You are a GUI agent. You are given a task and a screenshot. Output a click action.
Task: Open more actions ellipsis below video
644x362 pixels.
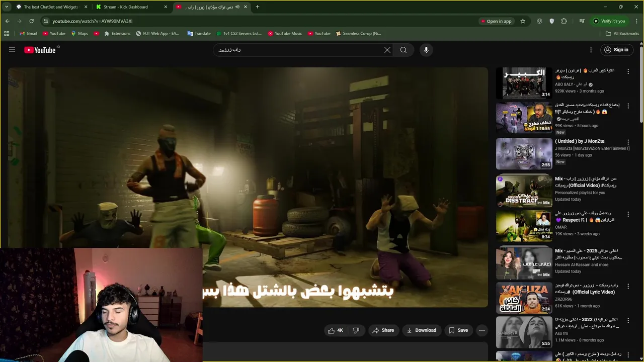[x=482, y=330]
